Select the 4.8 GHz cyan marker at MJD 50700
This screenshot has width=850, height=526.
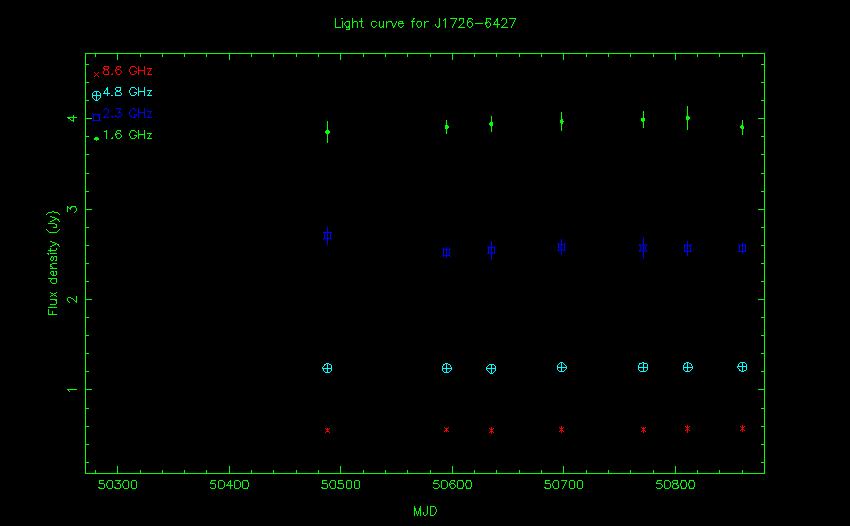click(x=562, y=368)
